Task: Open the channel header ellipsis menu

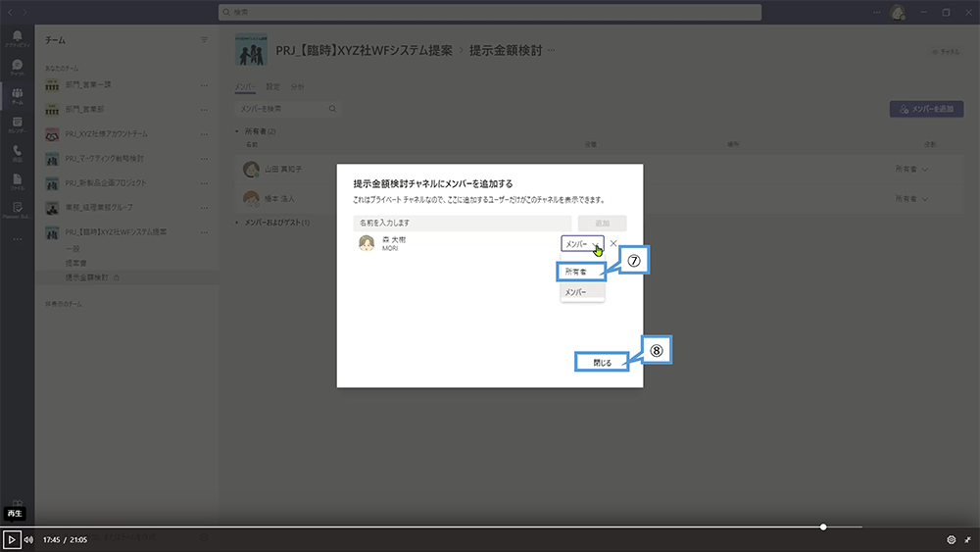Action: tap(551, 50)
